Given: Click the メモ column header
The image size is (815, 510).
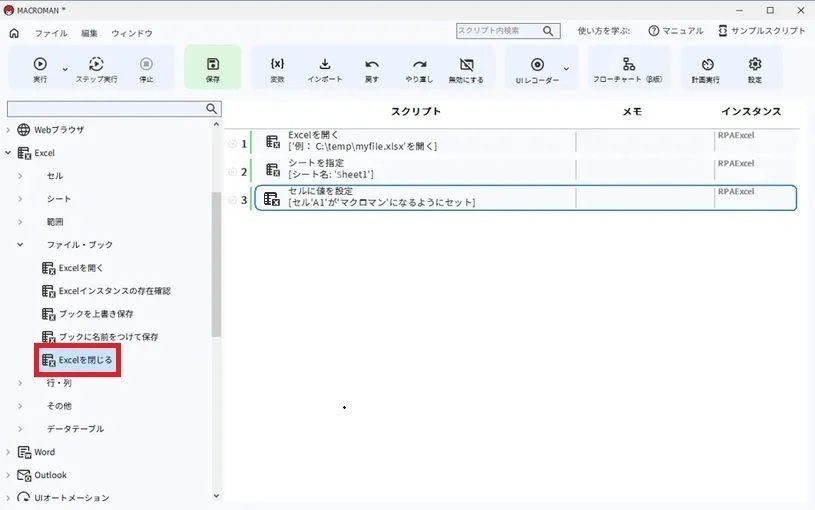Looking at the screenshot, I should tap(632, 111).
